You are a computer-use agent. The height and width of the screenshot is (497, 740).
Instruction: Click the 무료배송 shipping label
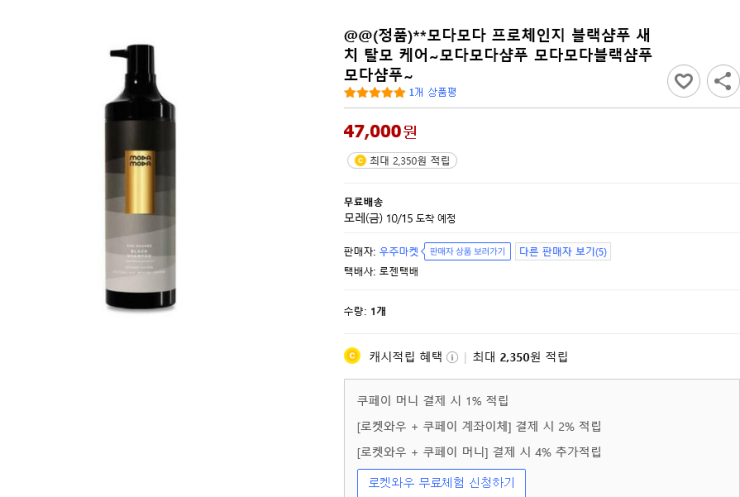pyautogui.click(x=363, y=201)
